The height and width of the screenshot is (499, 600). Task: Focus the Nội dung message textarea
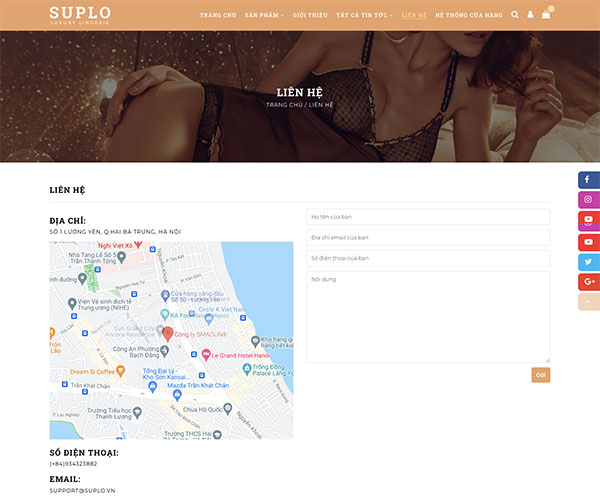(428, 317)
